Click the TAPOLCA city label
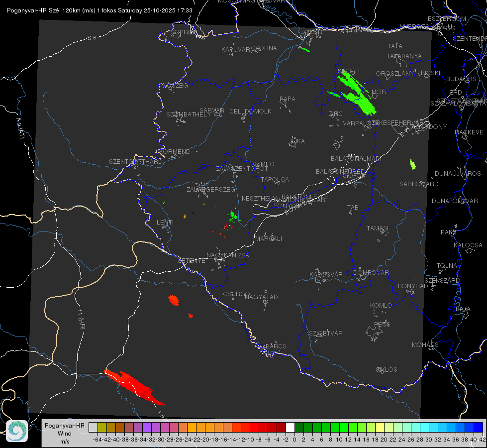Screen dimensions: 487x448 275,179
